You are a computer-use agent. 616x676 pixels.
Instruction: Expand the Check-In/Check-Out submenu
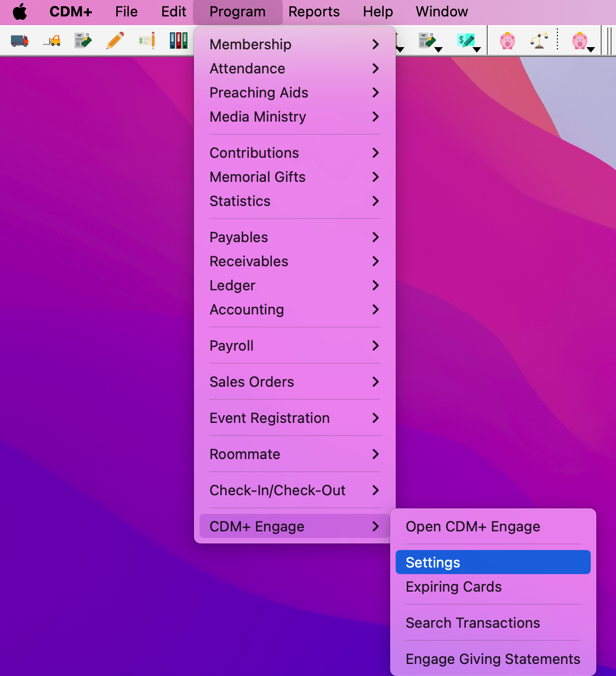click(295, 490)
